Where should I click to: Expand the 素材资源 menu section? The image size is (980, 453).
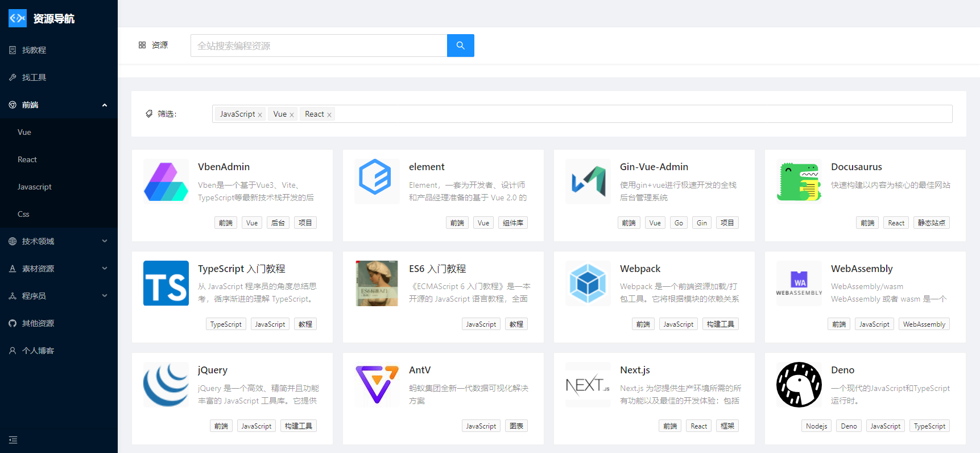[105, 269]
